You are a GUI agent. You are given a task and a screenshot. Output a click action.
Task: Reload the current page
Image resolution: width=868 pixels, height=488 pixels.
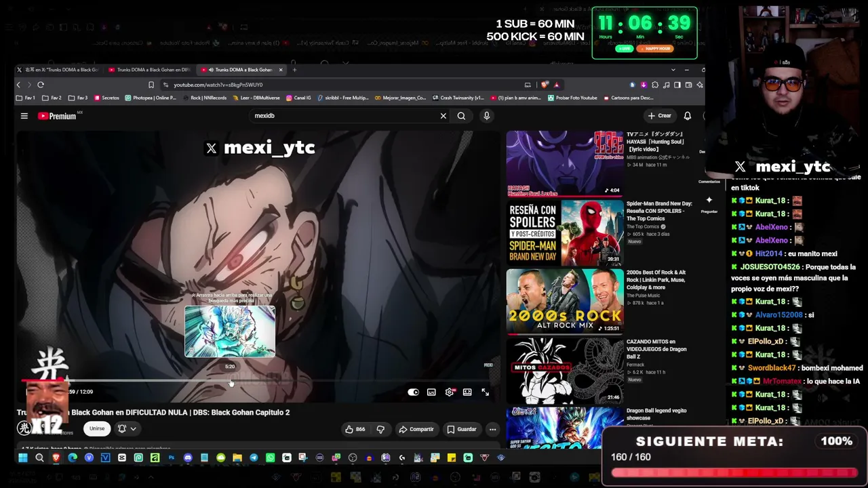point(41,85)
